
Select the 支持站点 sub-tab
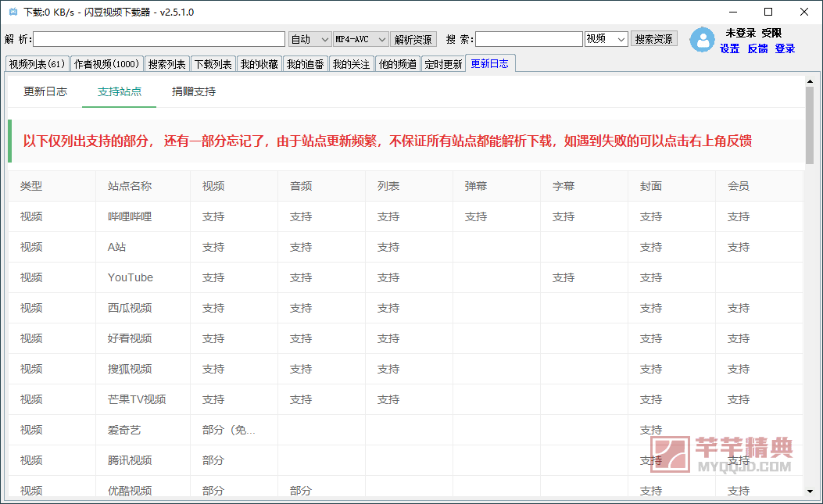point(119,92)
